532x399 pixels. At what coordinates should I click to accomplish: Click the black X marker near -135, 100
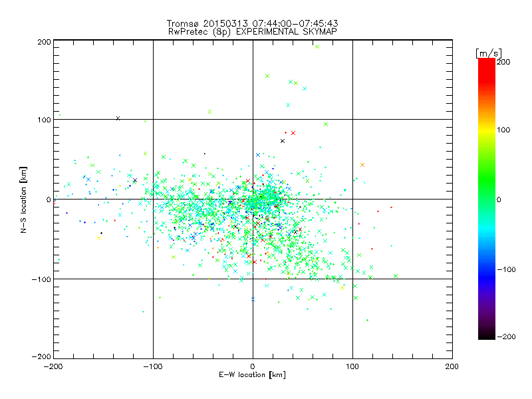(118, 118)
